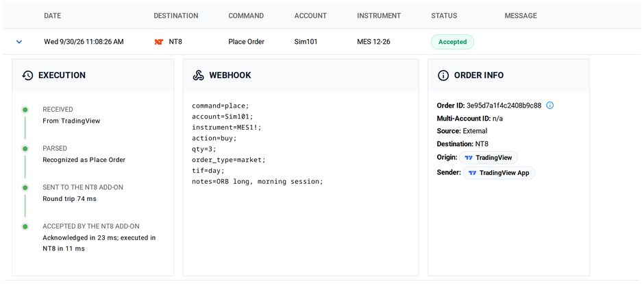The width and height of the screenshot is (644, 284).
Task: Sort by the Account column header
Action: pyautogui.click(x=310, y=16)
